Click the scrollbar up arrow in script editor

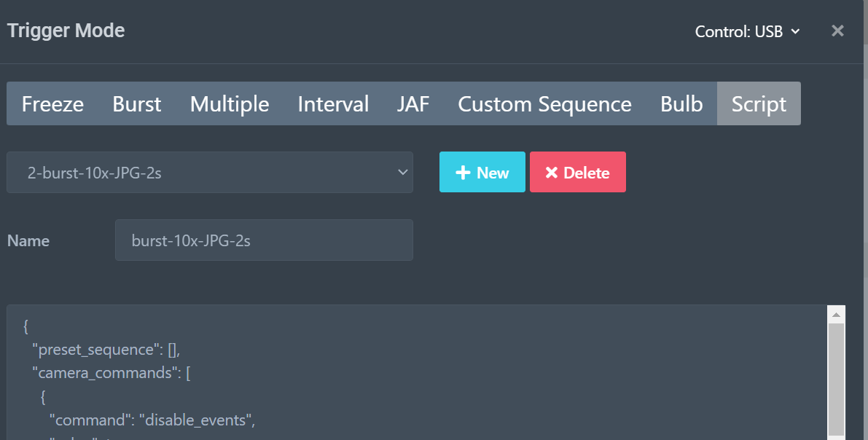[836, 314]
